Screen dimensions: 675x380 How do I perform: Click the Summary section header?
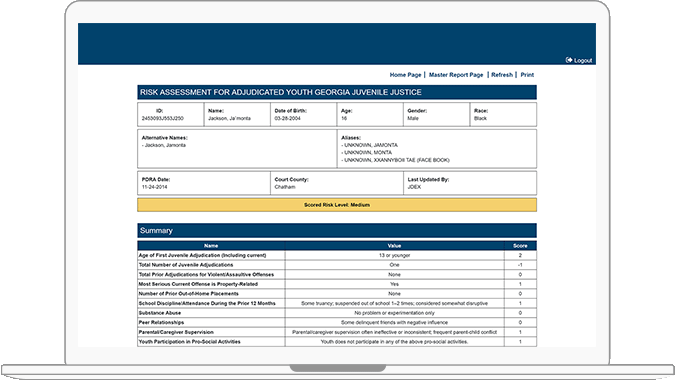[337, 231]
